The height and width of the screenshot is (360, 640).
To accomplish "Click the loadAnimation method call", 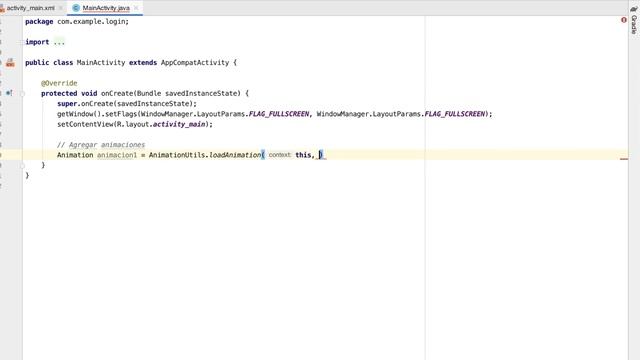I will click(x=235, y=155).
